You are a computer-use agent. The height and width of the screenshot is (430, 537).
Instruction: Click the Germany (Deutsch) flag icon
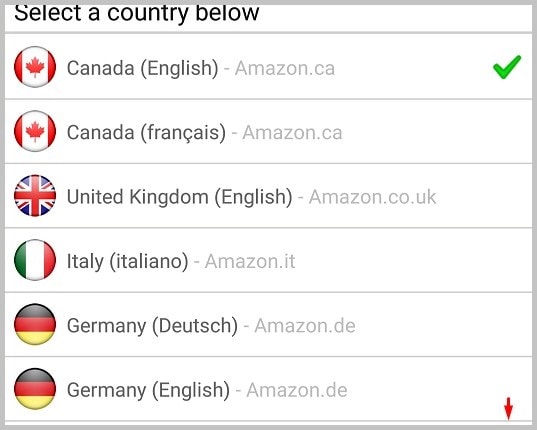[35, 325]
